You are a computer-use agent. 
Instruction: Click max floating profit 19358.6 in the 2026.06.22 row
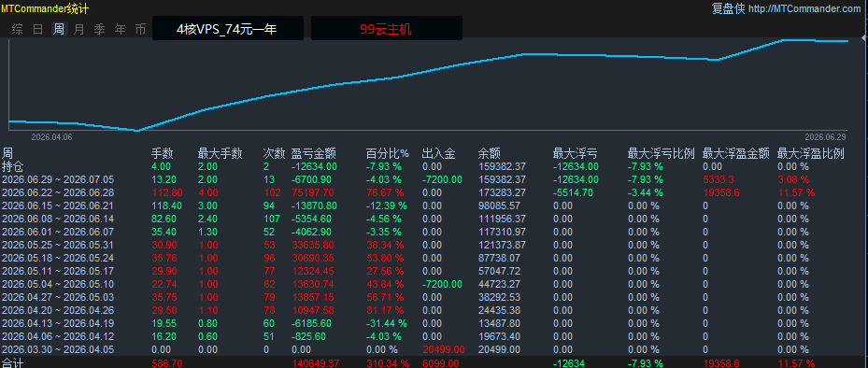coord(722,192)
